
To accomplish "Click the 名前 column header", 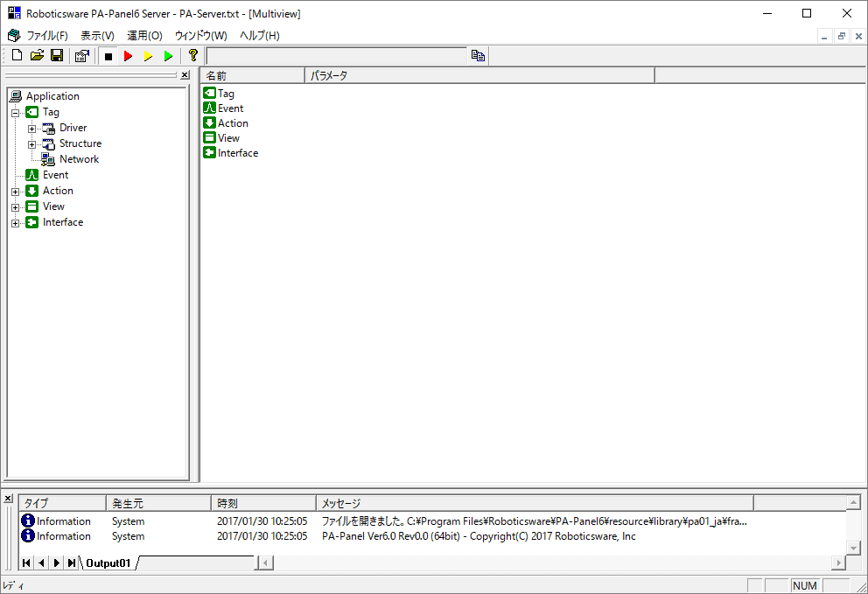I will [x=252, y=76].
